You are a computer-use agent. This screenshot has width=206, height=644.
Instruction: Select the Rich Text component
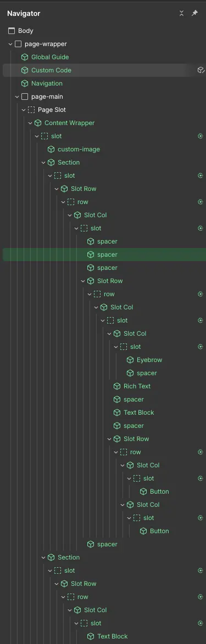click(x=137, y=386)
